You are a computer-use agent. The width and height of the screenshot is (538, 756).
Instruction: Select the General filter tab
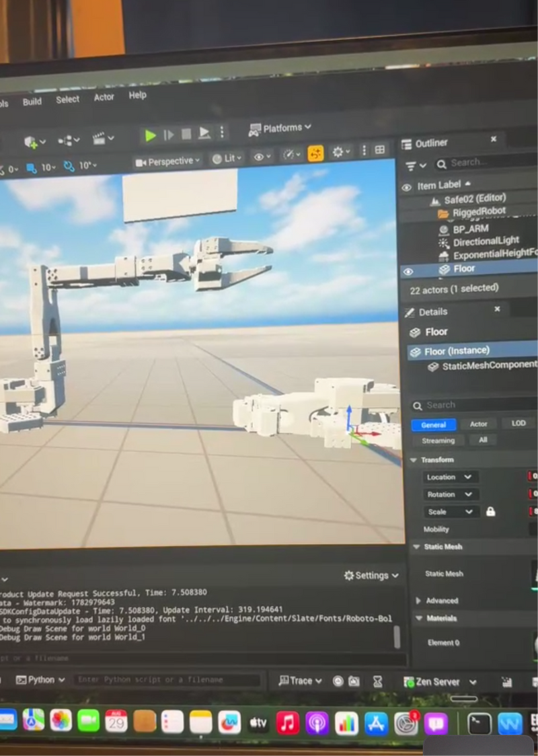click(433, 425)
